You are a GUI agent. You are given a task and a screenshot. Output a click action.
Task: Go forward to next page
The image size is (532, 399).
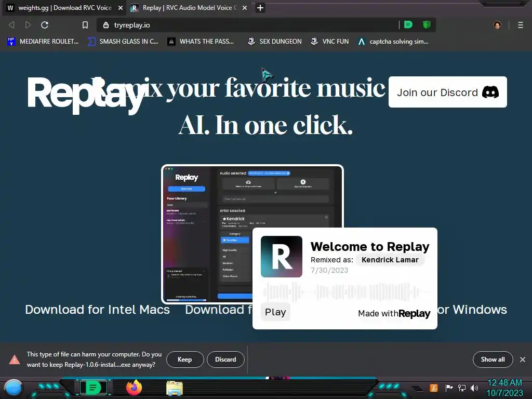(28, 25)
